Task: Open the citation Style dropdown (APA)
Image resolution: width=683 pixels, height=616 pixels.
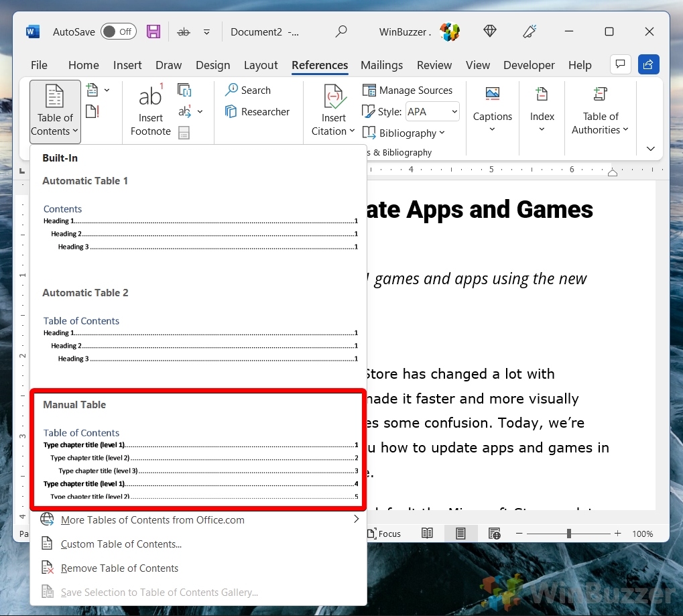Action: coord(432,112)
